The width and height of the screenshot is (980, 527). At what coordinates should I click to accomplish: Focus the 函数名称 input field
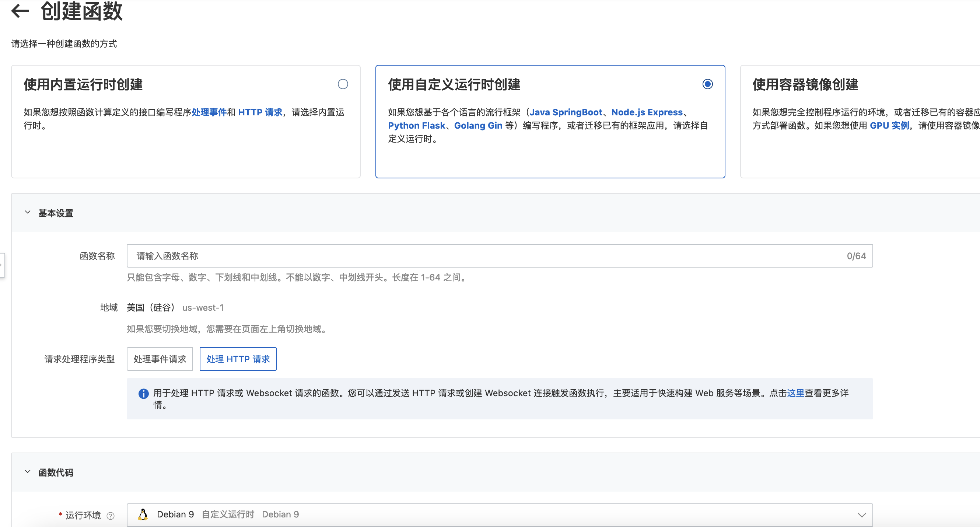pos(500,256)
